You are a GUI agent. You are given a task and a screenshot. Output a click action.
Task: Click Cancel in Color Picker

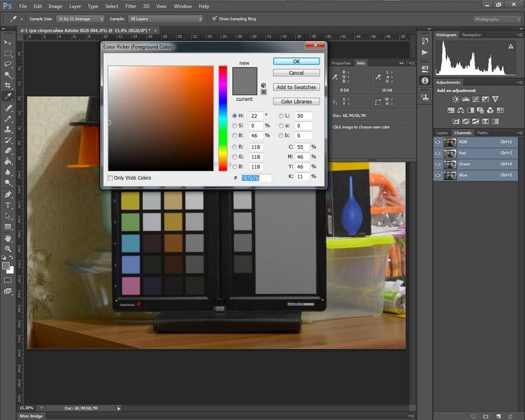click(x=297, y=73)
